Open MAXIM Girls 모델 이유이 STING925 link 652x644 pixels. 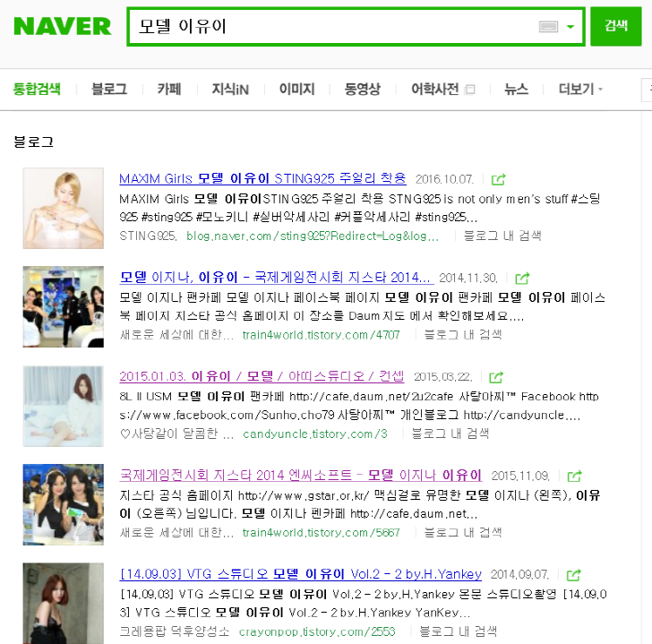(262, 179)
